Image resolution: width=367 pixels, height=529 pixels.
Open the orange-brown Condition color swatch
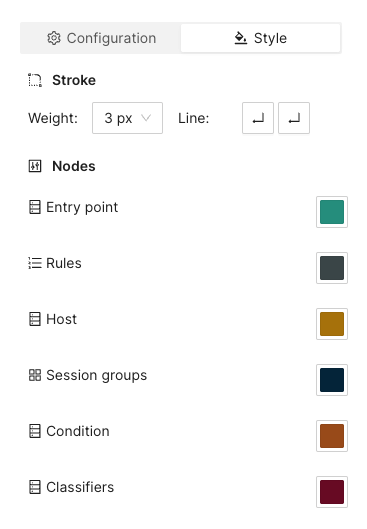[x=332, y=436]
